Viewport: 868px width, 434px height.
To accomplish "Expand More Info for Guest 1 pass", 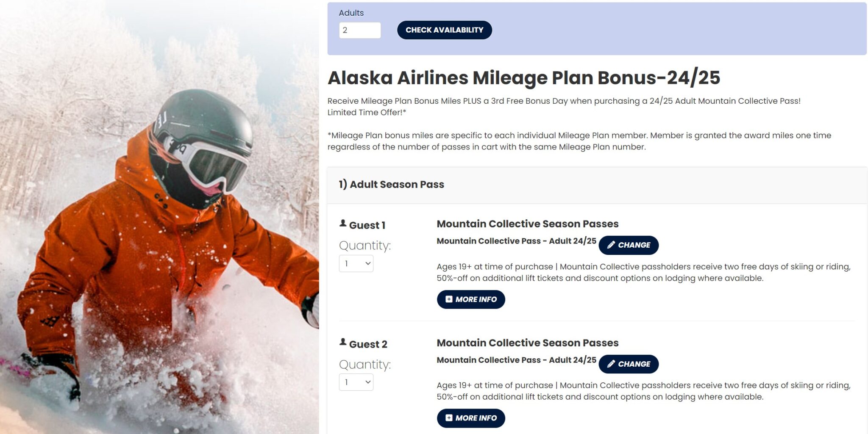I will (x=470, y=299).
